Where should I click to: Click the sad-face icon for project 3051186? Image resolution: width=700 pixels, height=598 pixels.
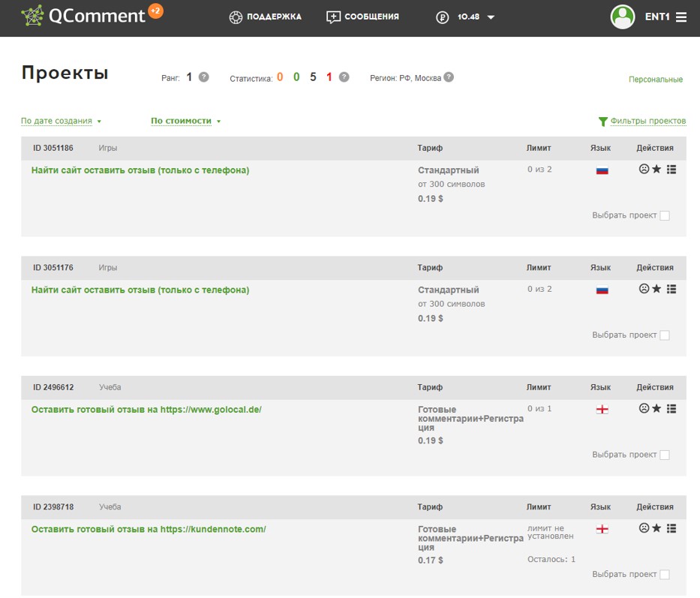[x=644, y=169]
